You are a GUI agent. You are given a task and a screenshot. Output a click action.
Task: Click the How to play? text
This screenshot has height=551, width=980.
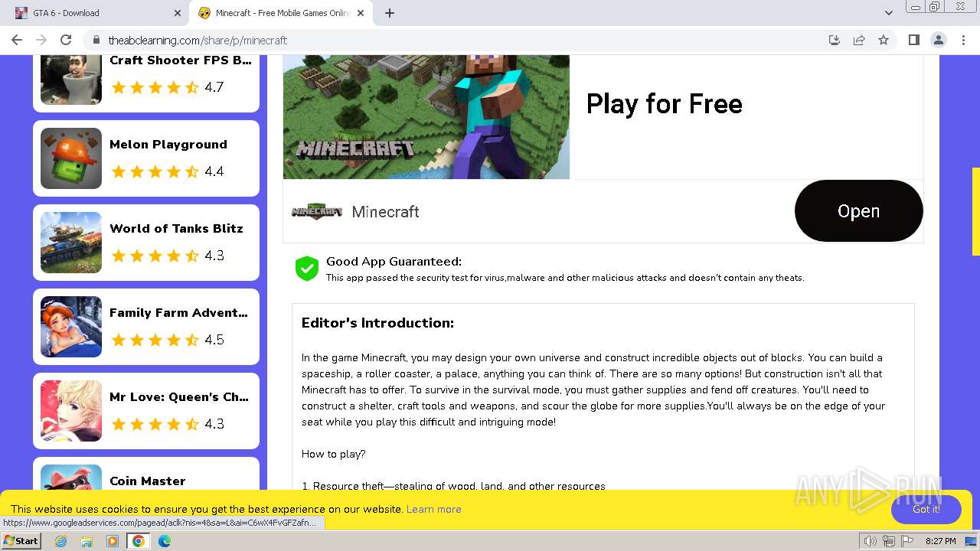click(334, 455)
